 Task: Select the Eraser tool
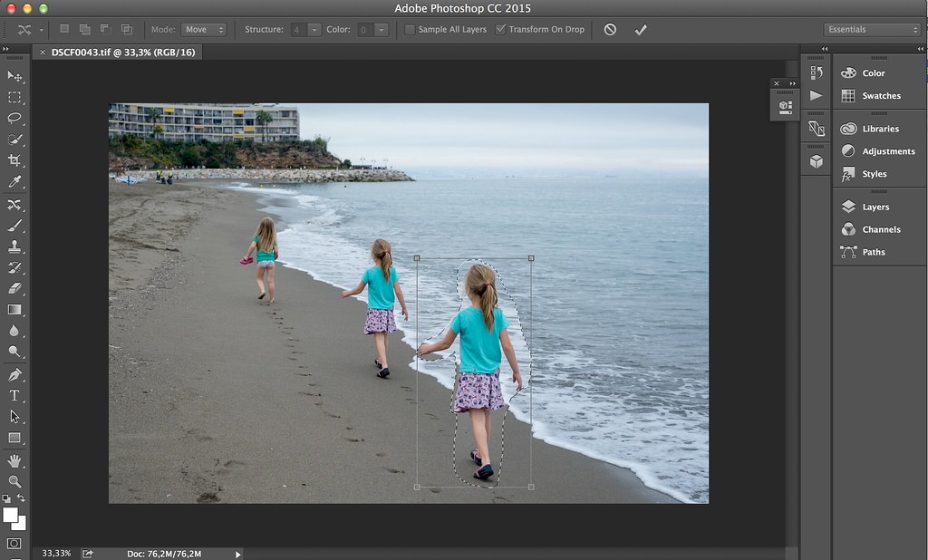pyautogui.click(x=14, y=289)
